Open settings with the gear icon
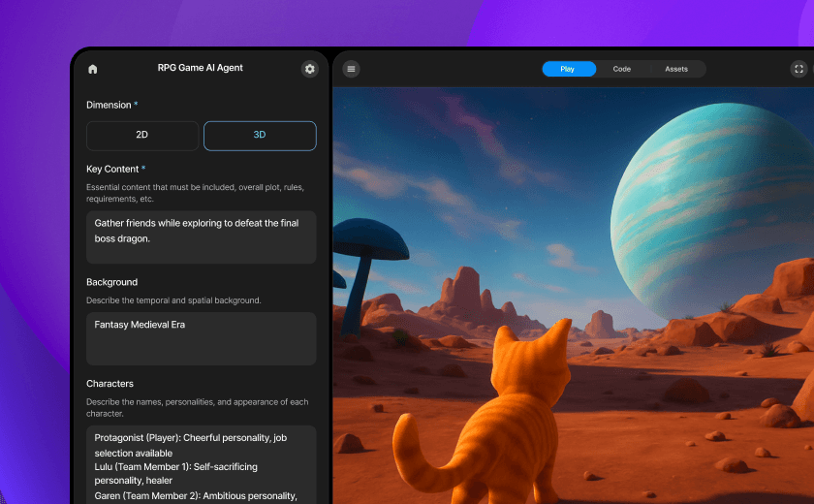Viewport: 814px width, 504px height. point(309,69)
